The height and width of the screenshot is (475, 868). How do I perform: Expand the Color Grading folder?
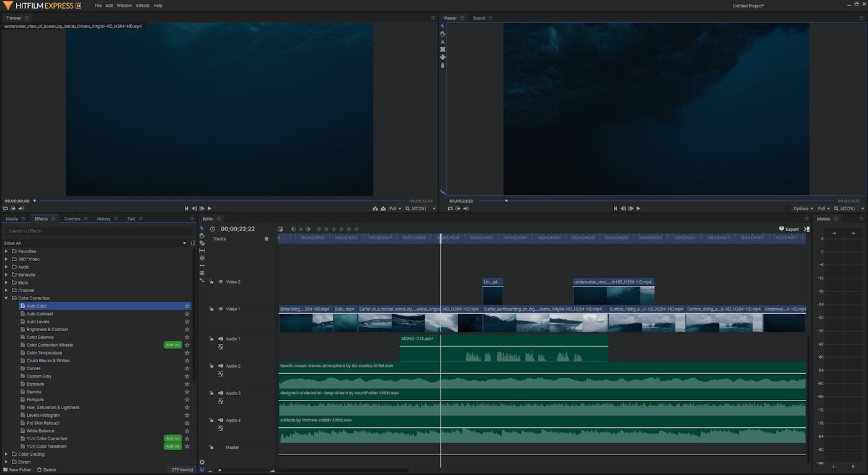[6, 454]
